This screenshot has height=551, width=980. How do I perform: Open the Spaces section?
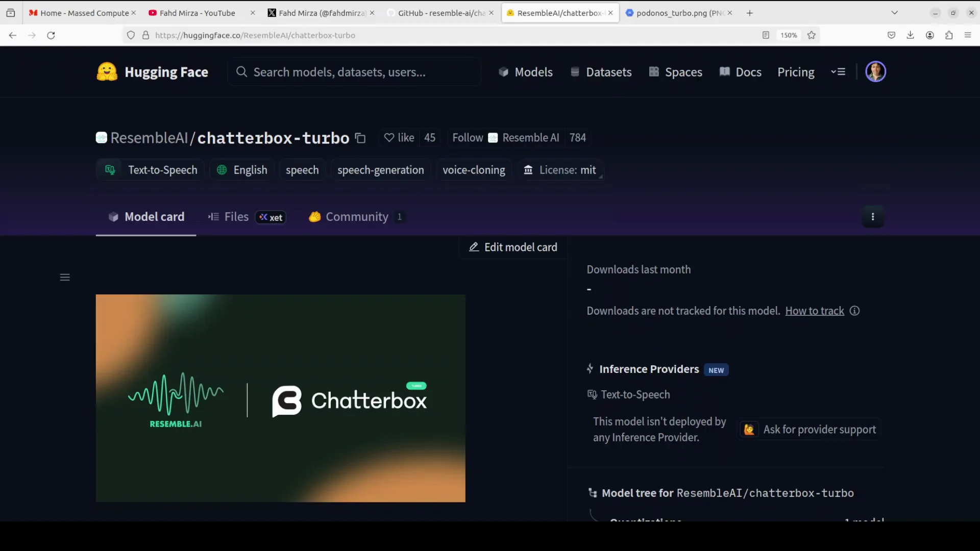(x=675, y=72)
